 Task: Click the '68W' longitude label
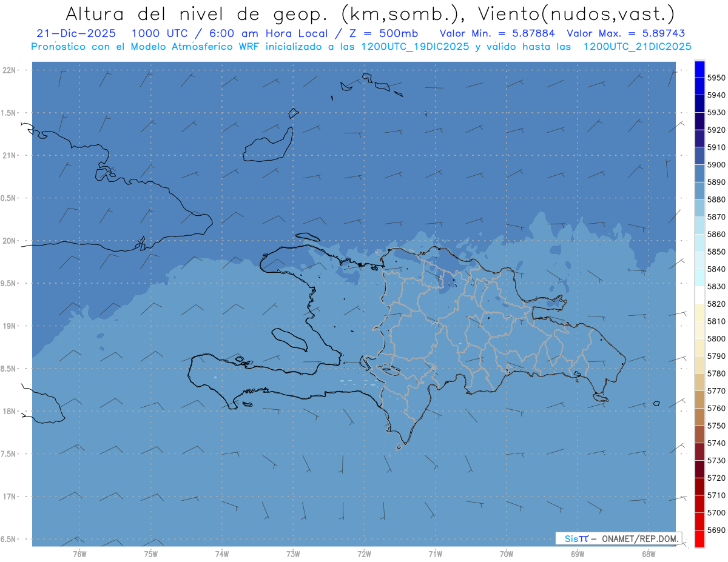(649, 553)
